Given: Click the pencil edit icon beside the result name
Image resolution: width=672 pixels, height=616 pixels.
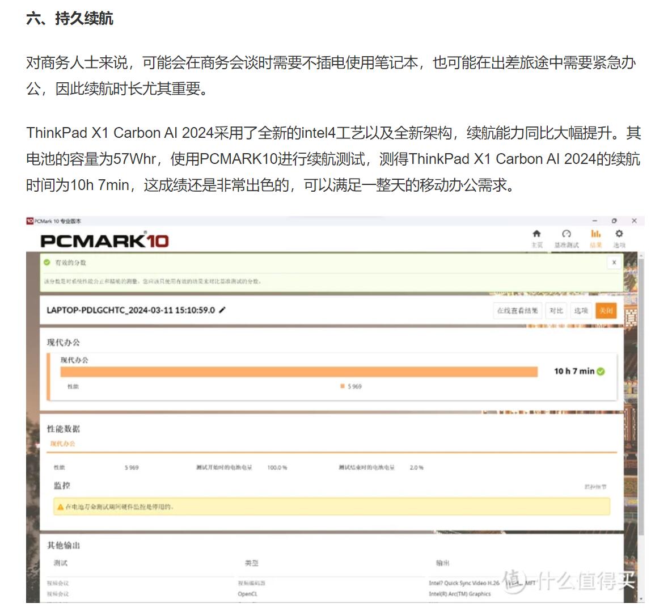Looking at the screenshot, I should (222, 310).
